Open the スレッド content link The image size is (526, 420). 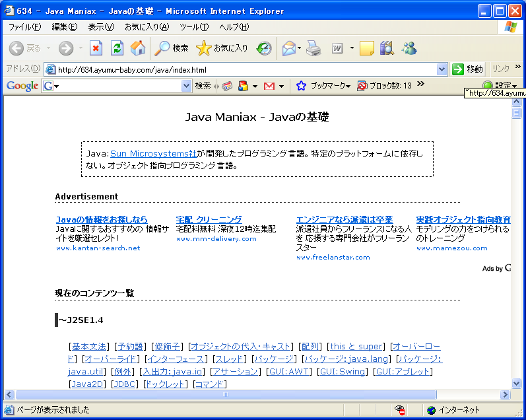(x=230, y=359)
